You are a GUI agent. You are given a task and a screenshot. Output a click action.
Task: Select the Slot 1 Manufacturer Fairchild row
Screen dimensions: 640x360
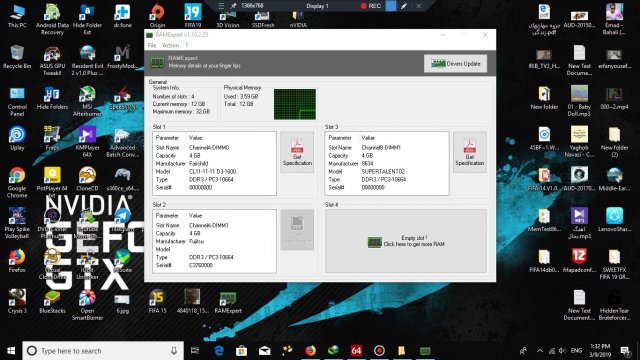pyautogui.click(x=214, y=163)
